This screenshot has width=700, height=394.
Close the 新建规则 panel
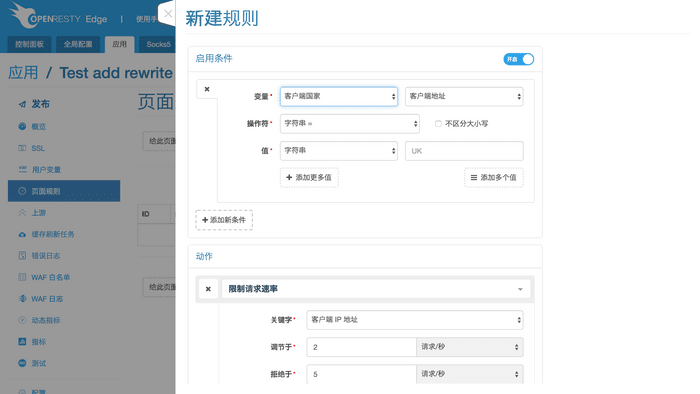(168, 14)
